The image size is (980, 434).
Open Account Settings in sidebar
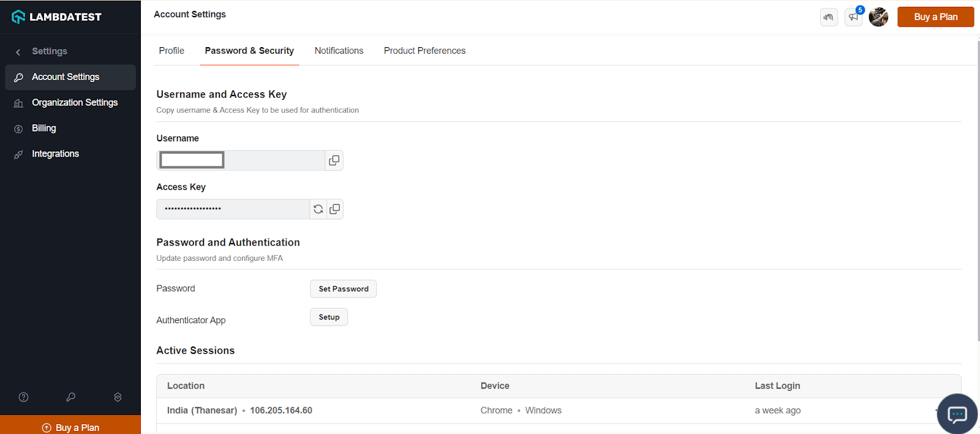click(x=70, y=77)
